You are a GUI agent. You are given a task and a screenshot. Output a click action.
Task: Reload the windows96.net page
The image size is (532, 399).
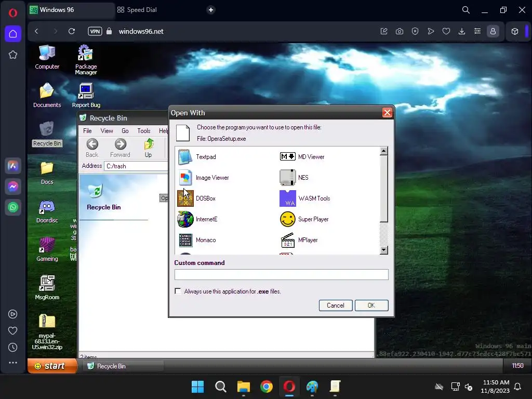[72, 31]
